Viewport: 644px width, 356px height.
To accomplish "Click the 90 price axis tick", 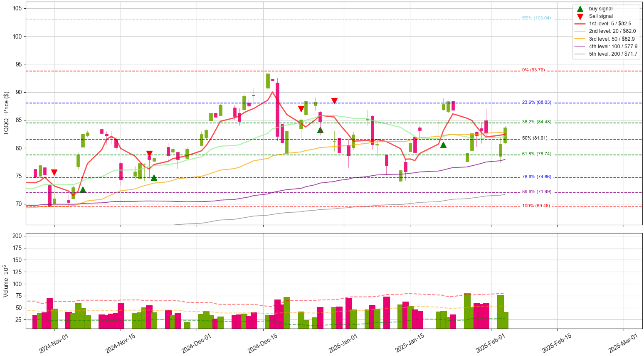I will [x=19, y=92].
